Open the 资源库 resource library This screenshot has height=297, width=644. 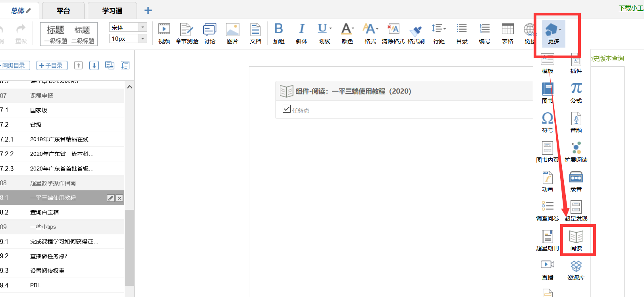(576, 270)
